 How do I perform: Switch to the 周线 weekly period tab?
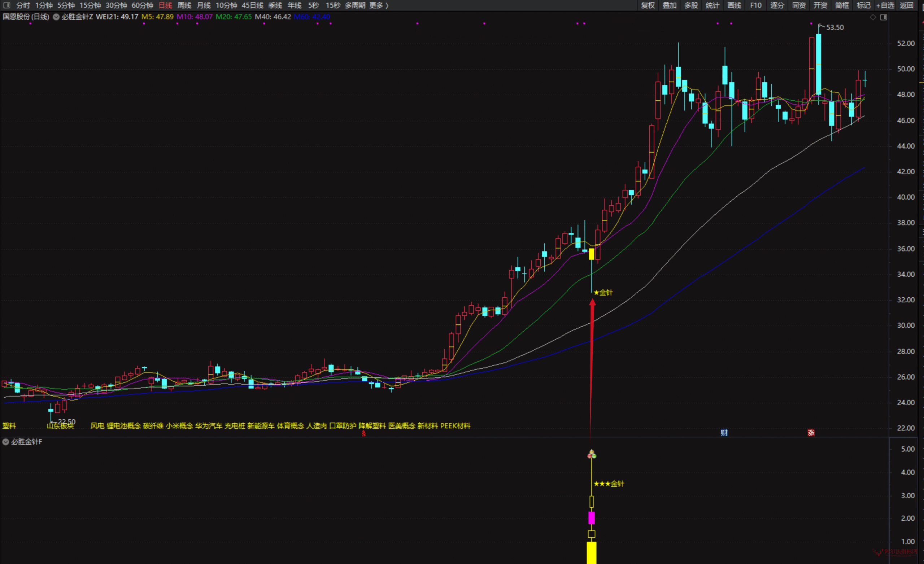click(x=184, y=5)
